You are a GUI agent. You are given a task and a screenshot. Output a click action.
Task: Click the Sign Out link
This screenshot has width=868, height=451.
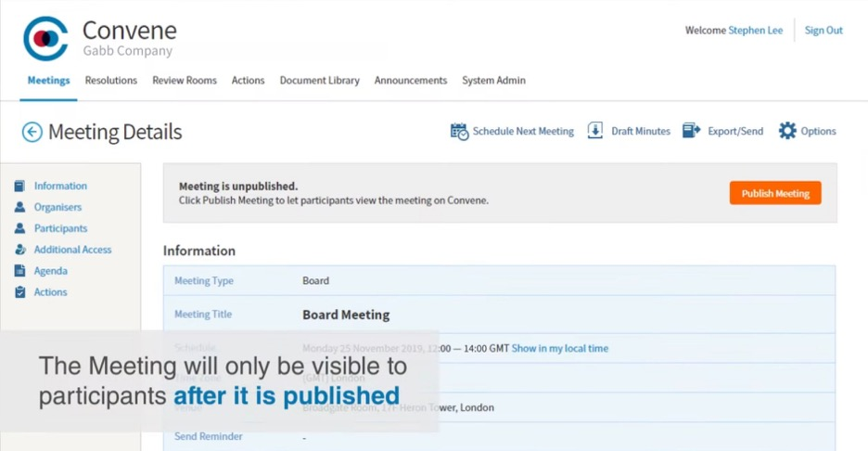pyautogui.click(x=823, y=31)
